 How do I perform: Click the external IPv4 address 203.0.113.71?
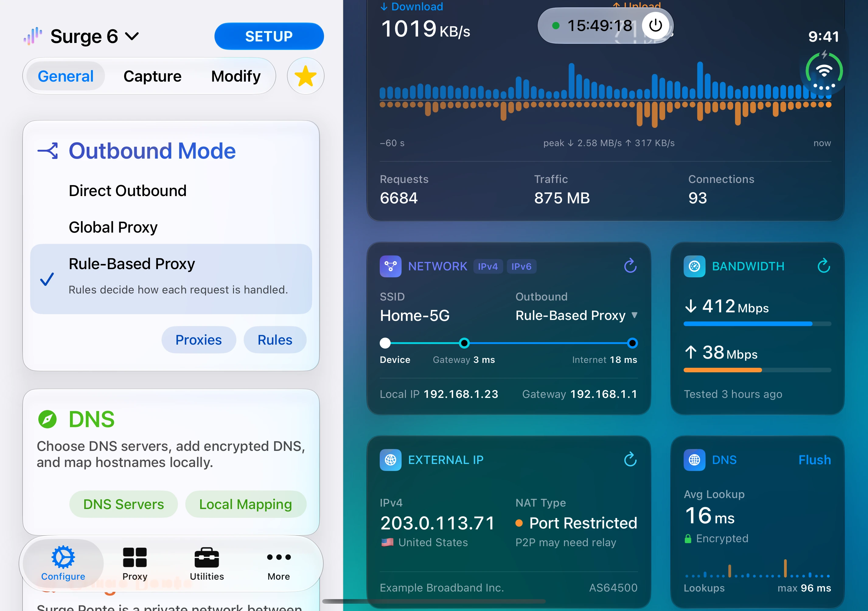click(x=437, y=523)
